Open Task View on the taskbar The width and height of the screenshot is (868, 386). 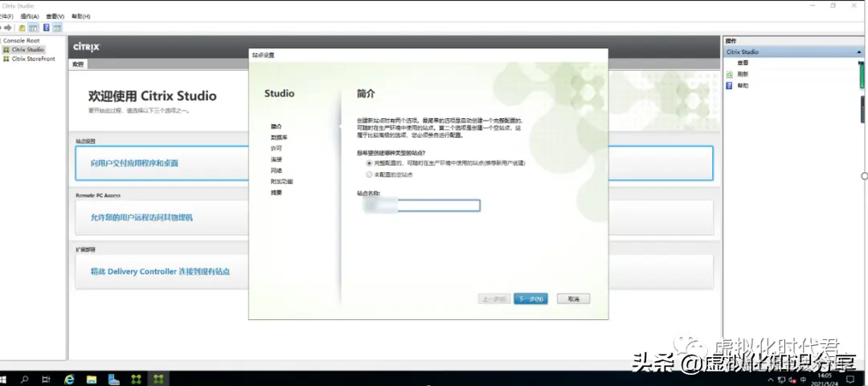pyautogui.click(x=47, y=380)
